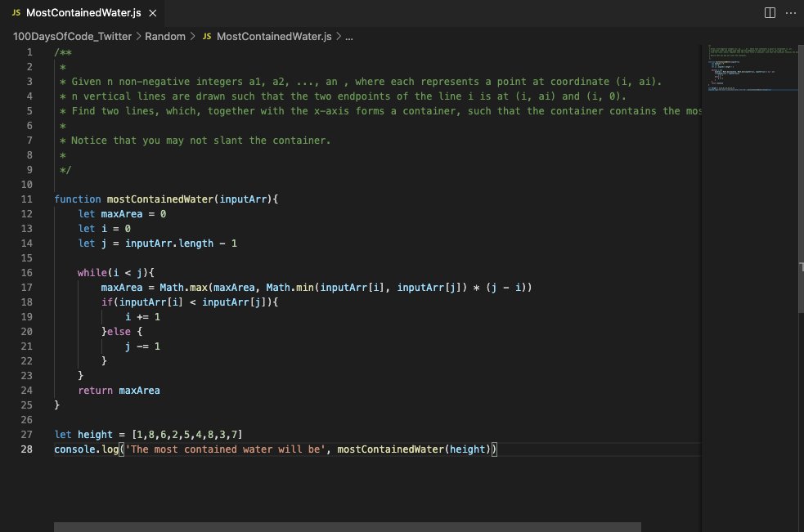Click the horizontal scrollbar at bottom

tap(347, 527)
